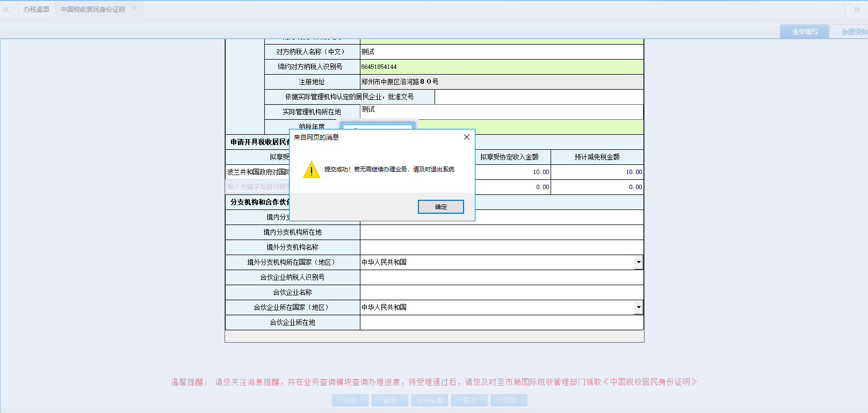Close the 来自网页的消息 dialog with X
This screenshot has height=413, width=868.
[x=466, y=137]
